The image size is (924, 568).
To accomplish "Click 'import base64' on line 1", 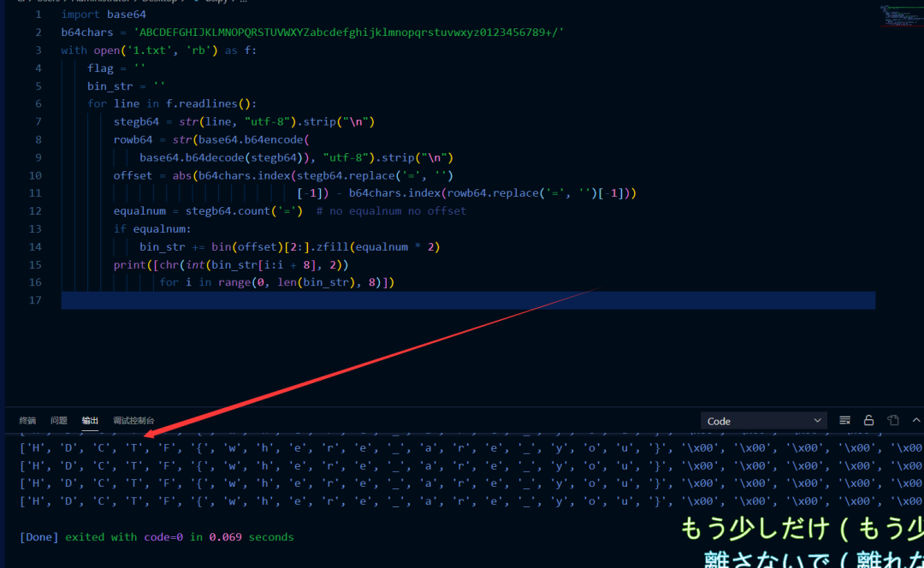I will (104, 15).
